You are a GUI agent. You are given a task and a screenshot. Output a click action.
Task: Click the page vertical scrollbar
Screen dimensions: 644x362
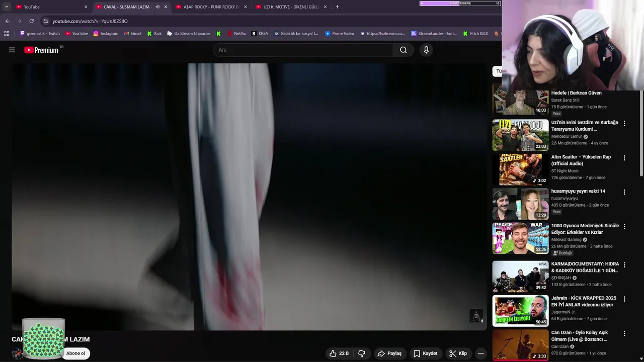[x=641, y=134]
